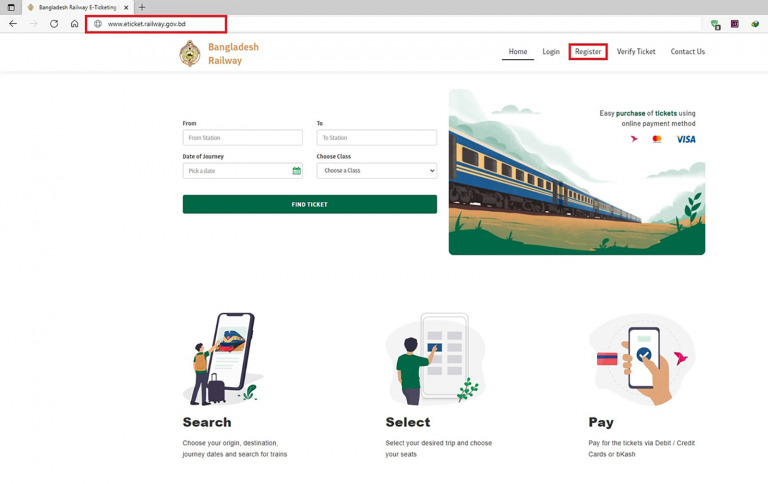The image size is (768, 484).
Task: Expand the Choose a Class dropdown
Action: (377, 170)
